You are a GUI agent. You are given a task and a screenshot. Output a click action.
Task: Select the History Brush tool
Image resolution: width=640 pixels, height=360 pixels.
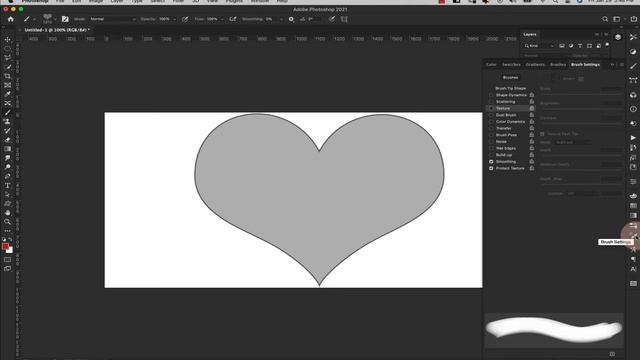7,131
